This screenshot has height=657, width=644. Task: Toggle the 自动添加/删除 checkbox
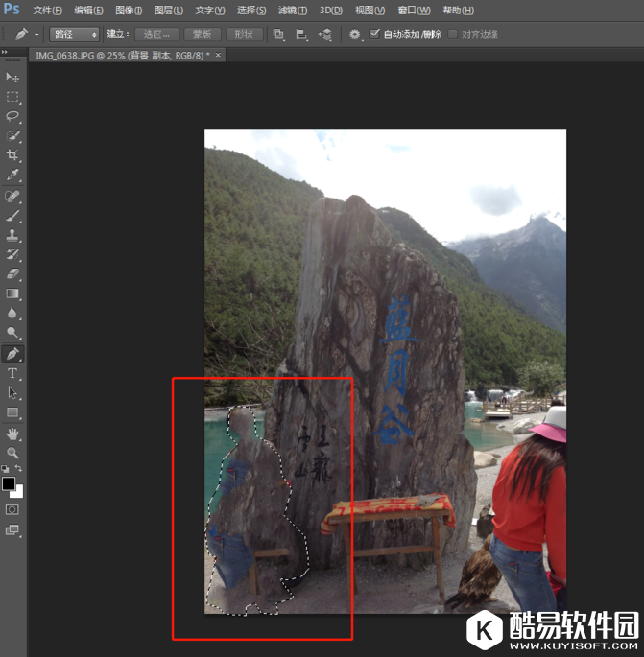(x=375, y=35)
